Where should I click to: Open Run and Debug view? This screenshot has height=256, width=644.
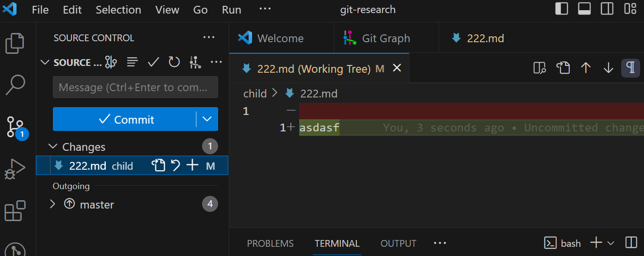coord(15,169)
